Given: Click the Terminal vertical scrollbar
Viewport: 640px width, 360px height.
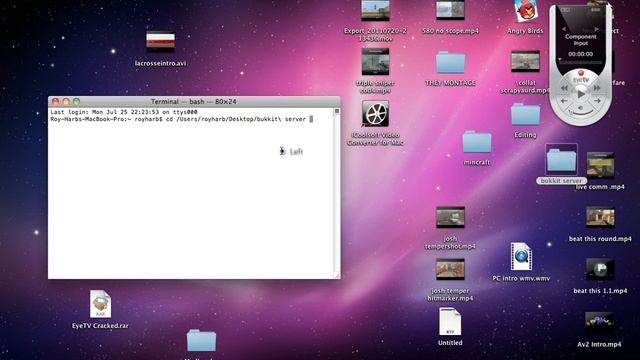Looking at the screenshot, I should [x=337, y=193].
